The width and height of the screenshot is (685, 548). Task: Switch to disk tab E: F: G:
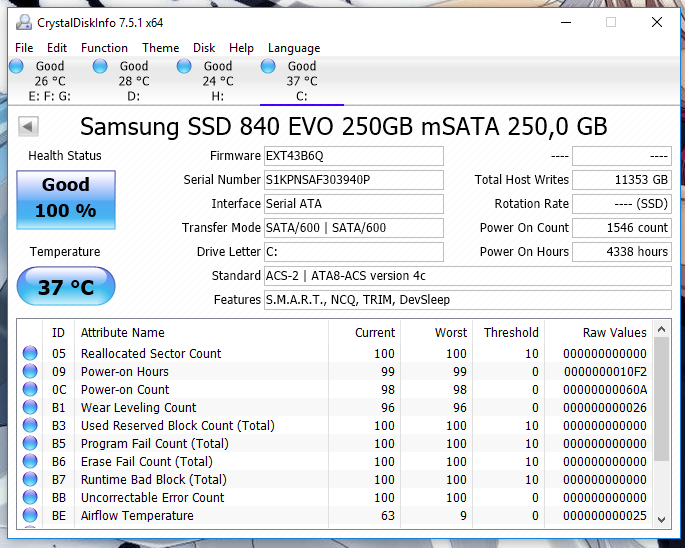50,81
